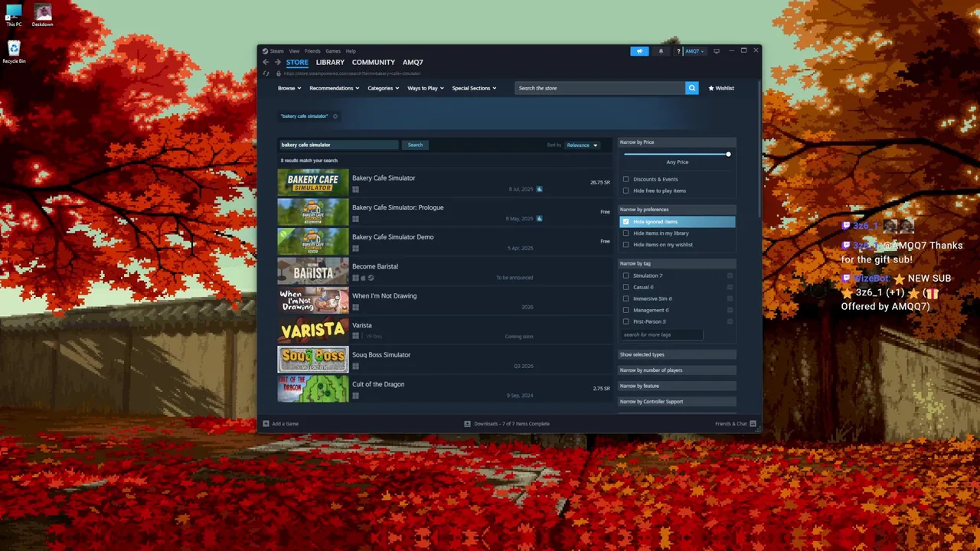Open Steam notifications bell
The width and height of the screenshot is (980, 551).
click(661, 51)
